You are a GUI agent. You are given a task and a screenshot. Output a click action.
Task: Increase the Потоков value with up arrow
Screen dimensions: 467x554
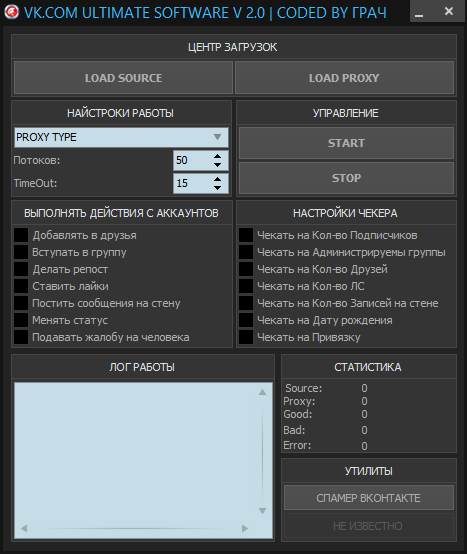218,156
